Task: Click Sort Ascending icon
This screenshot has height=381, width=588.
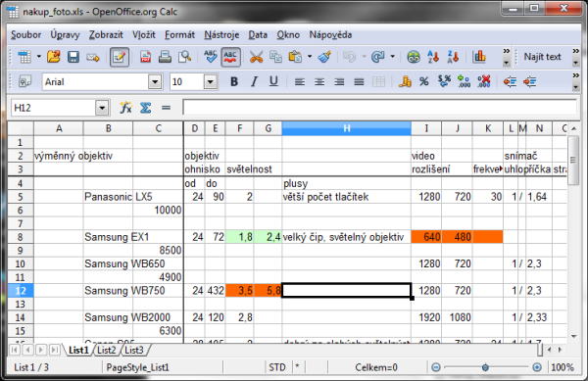Action: point(433,57)
